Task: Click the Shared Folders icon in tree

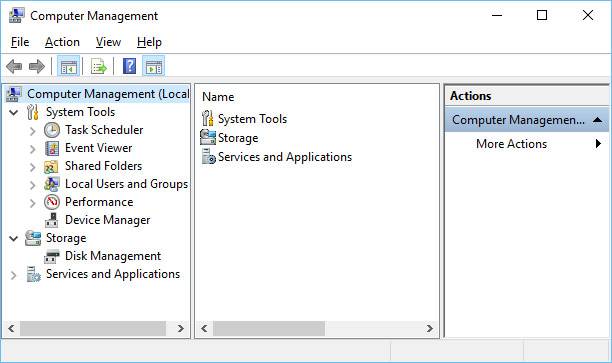Action: tap(52, 166)
